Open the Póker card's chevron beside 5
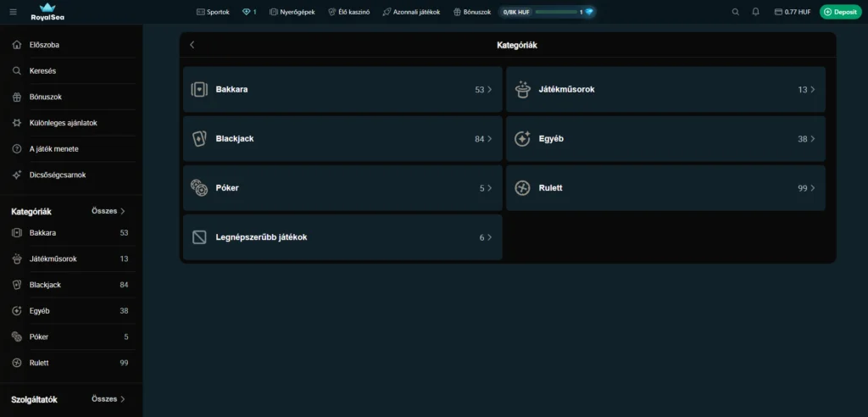Viewport: 868px width, 417px height. click(489, 188)
